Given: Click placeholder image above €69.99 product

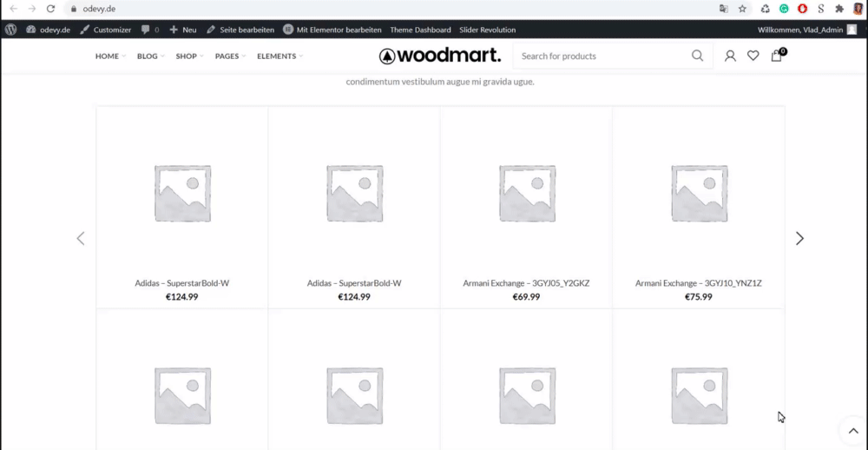Looking at the screenshot, I should tap(527, 194).
